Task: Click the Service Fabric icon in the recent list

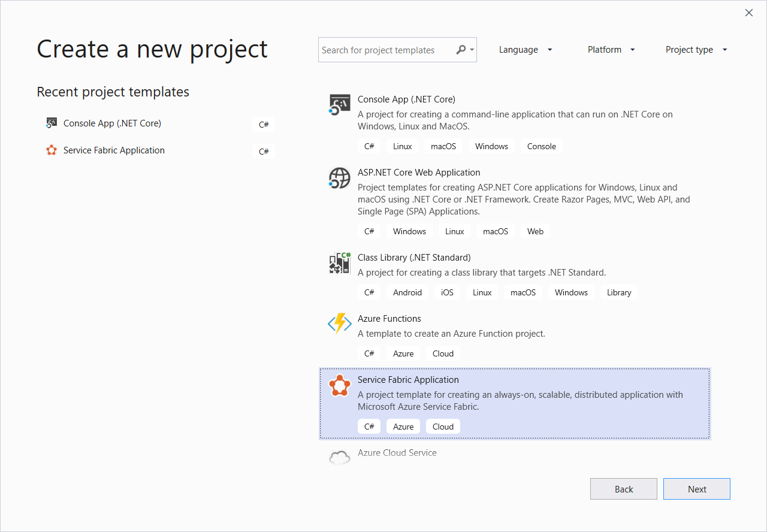Action: point(52,150)
